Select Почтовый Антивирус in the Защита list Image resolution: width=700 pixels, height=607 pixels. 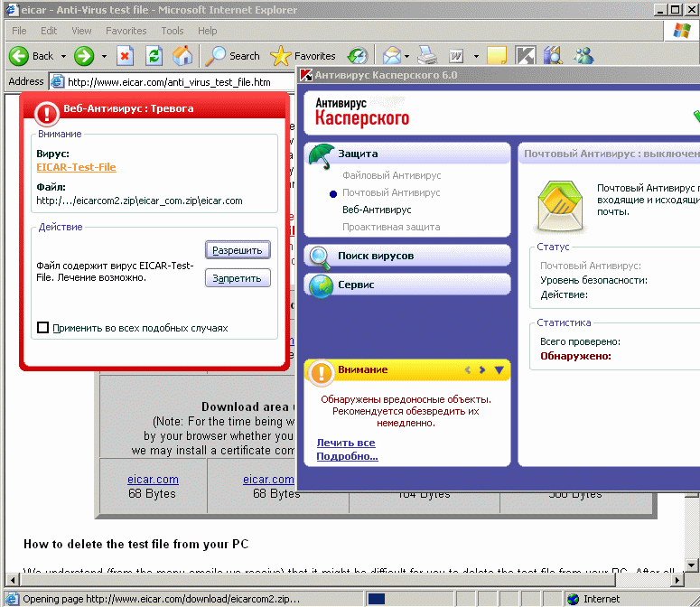[391, 192]
